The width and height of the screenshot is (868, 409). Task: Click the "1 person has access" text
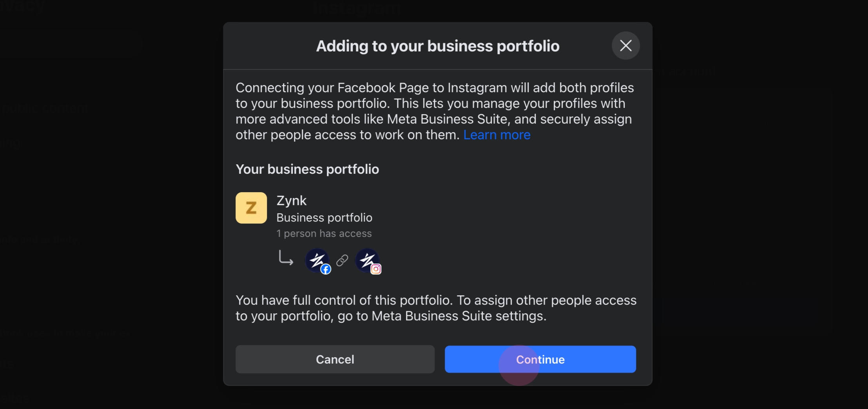[324, 234]
